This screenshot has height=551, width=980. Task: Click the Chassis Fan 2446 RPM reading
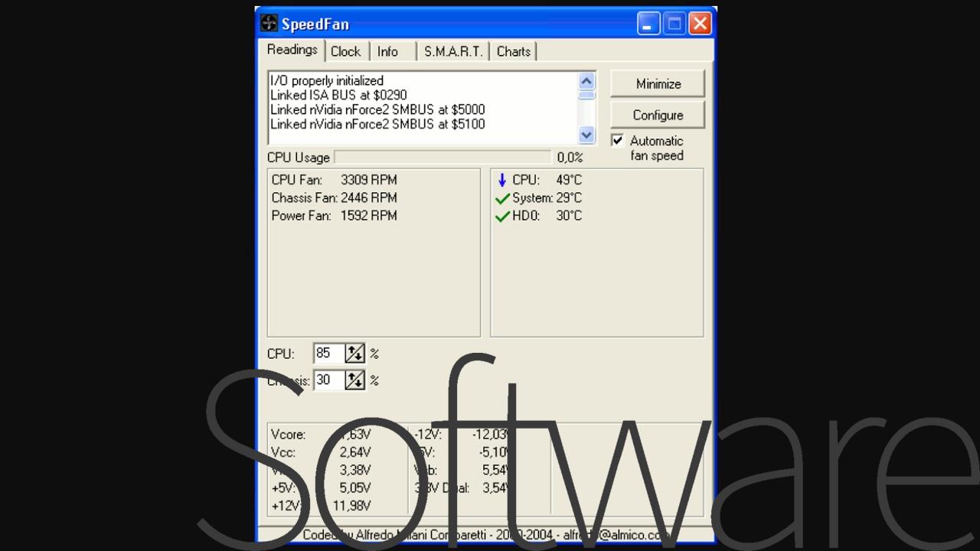(x=335, y=197)
